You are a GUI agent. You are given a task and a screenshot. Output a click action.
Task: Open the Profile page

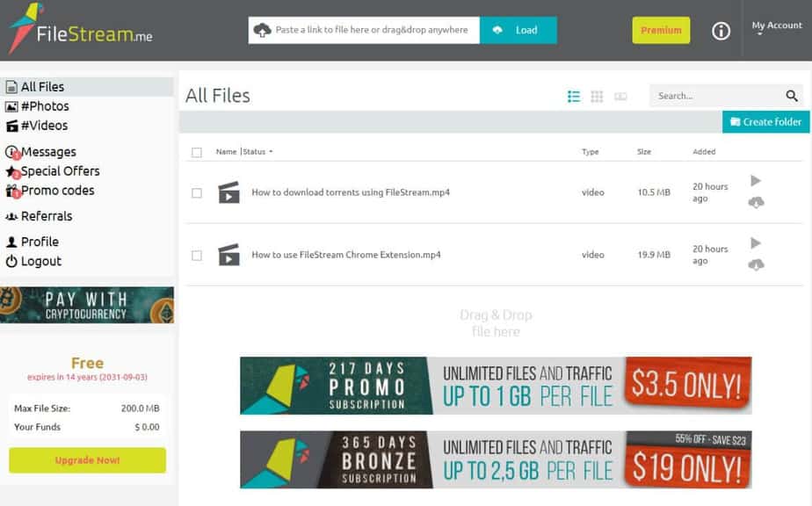[x=40, y=242]
